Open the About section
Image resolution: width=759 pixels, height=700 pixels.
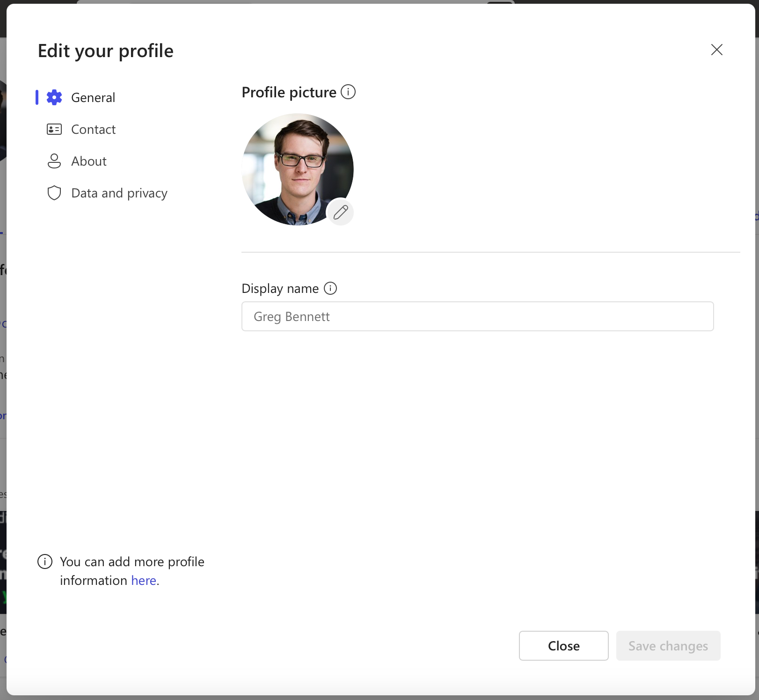(x=88, y=161)
